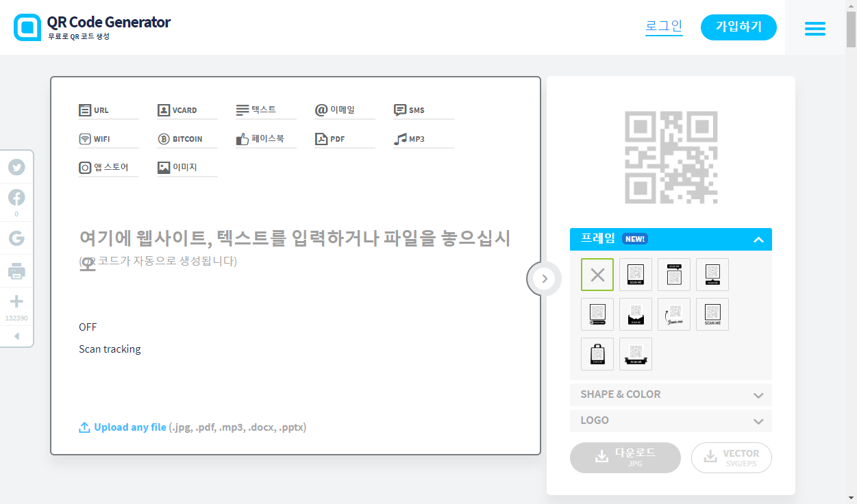Select frame with top SCAN ME bubble
The height and width of the screenshot is (504, 857).
pyautogui.click(x=674, y=275)
